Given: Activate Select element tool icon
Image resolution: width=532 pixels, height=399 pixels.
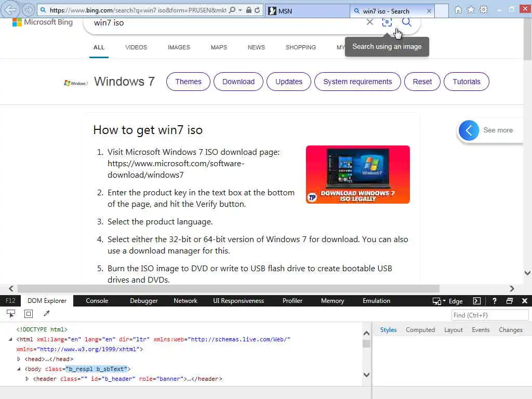Looking at the screenshot, I should (11, 314).
